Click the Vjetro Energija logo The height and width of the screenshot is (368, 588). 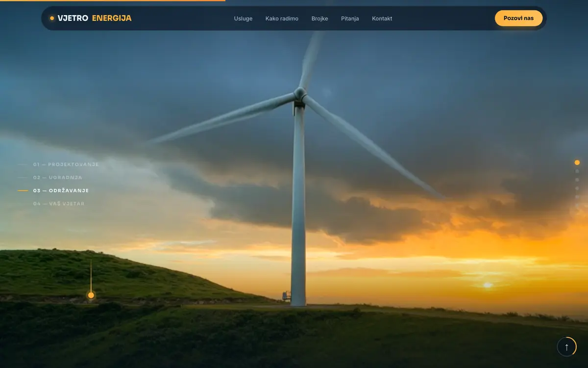click(91, 18)
